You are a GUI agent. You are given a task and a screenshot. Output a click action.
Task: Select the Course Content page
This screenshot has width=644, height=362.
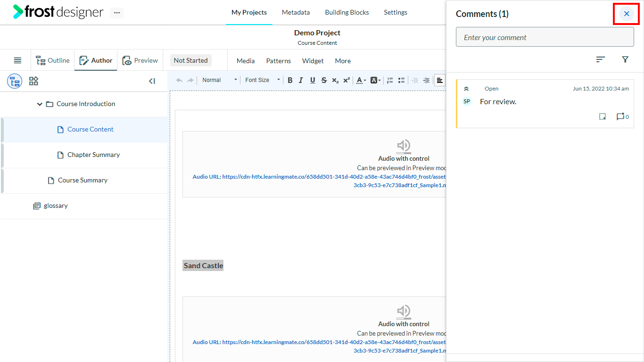point(90,129)
